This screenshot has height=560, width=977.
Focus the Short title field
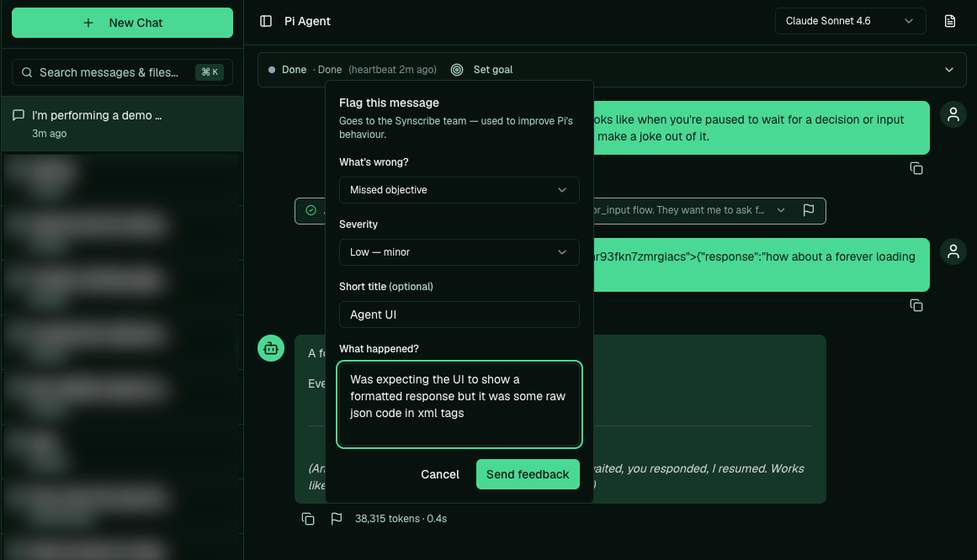coord(459,314)
